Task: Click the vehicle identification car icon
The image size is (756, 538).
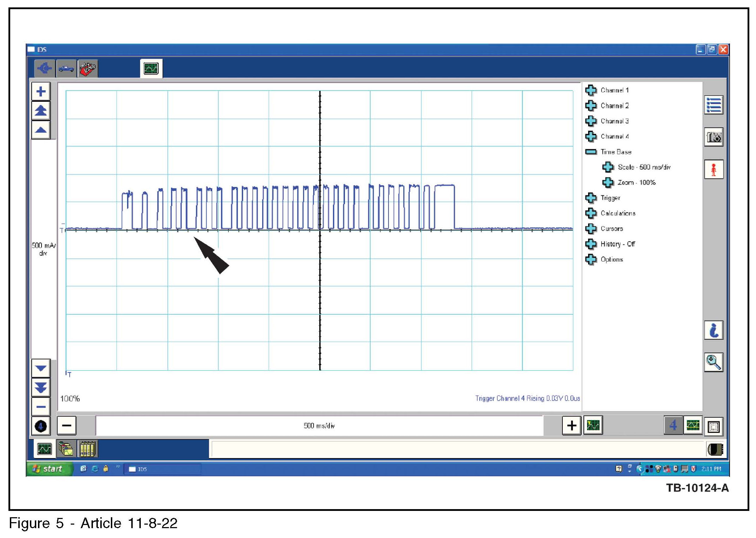Action: point(66,68)
